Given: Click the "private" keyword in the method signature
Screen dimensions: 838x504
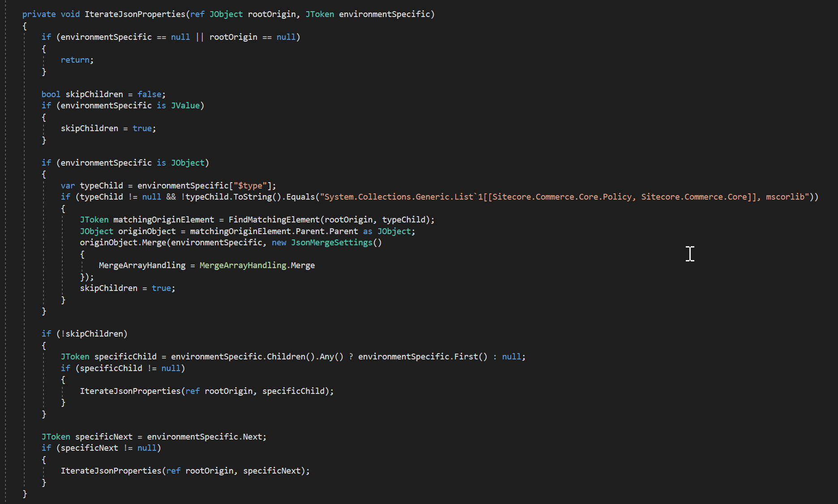Looking at the screenshot, I should 39,14.
